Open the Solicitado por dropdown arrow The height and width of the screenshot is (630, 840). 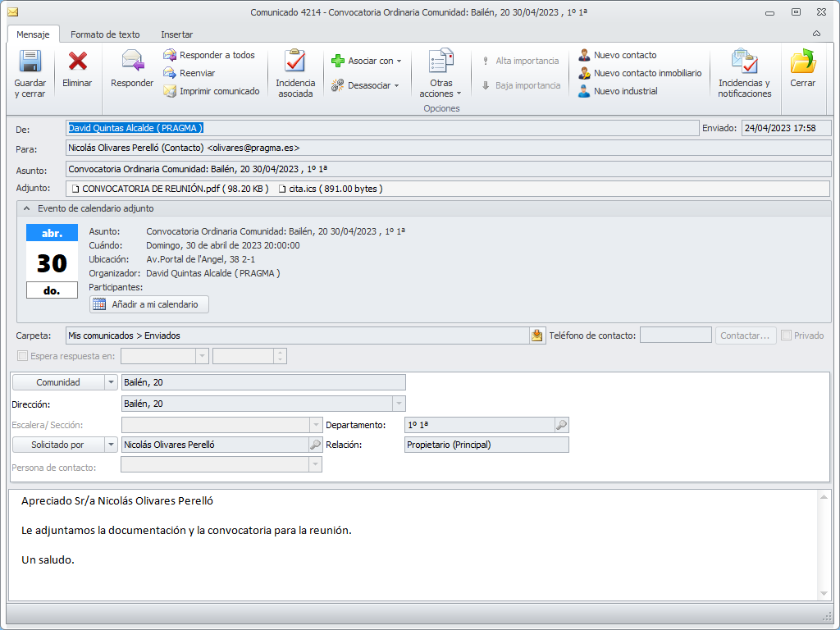pos(111,445)
